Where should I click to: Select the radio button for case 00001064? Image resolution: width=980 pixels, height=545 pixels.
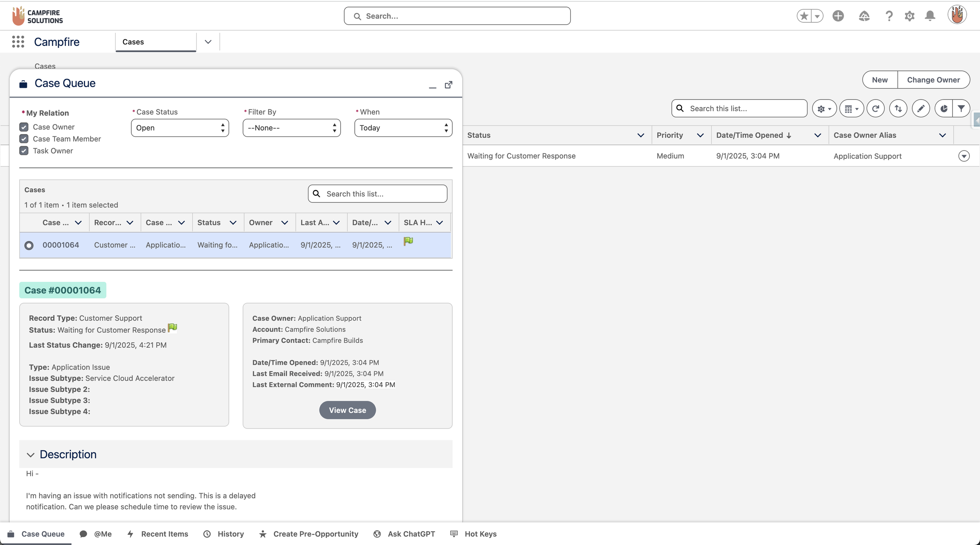[29, 245]
